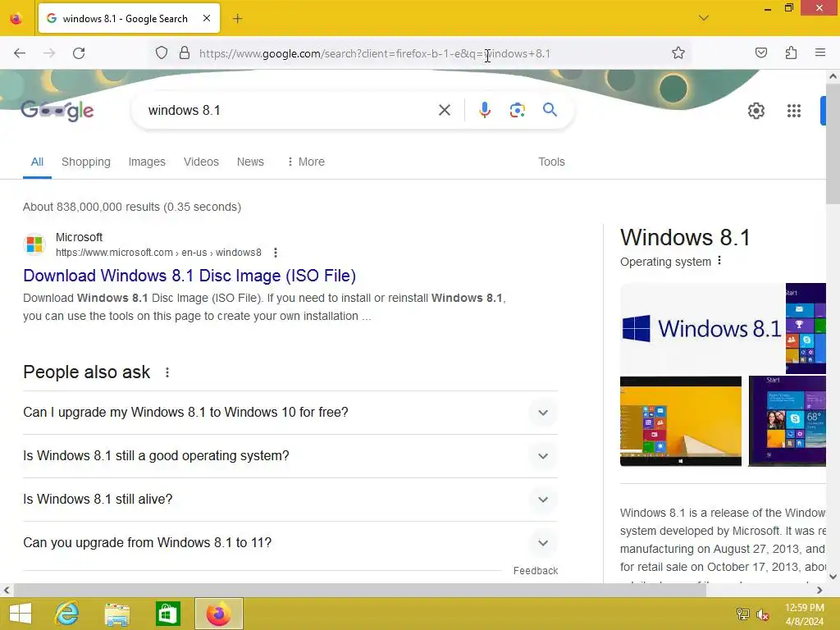Open the Google apps grid
840x630 pixels.
794,111
